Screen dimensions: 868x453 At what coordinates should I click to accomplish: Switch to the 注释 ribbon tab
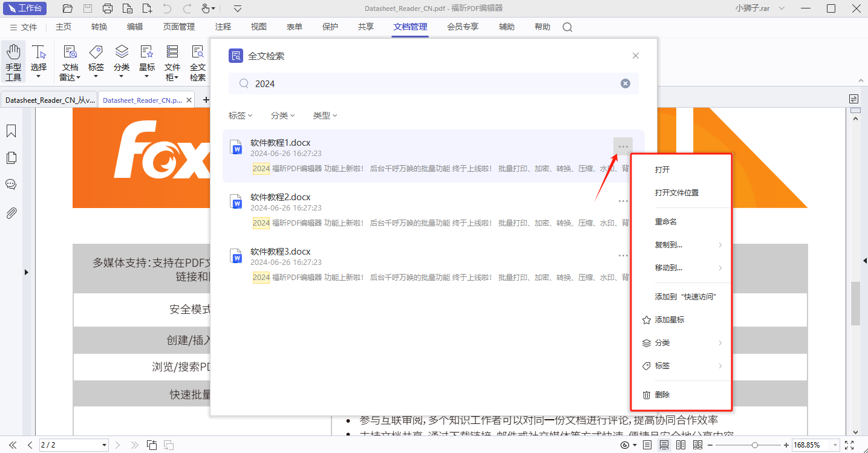pyautogui.click(x=223, y=27)
